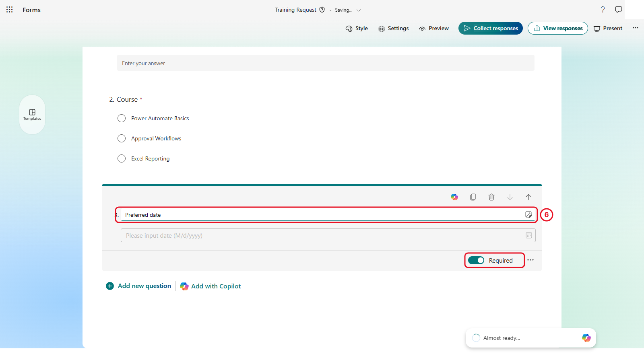
Task: Toggle the Required switch
Action: coord(476,260)
